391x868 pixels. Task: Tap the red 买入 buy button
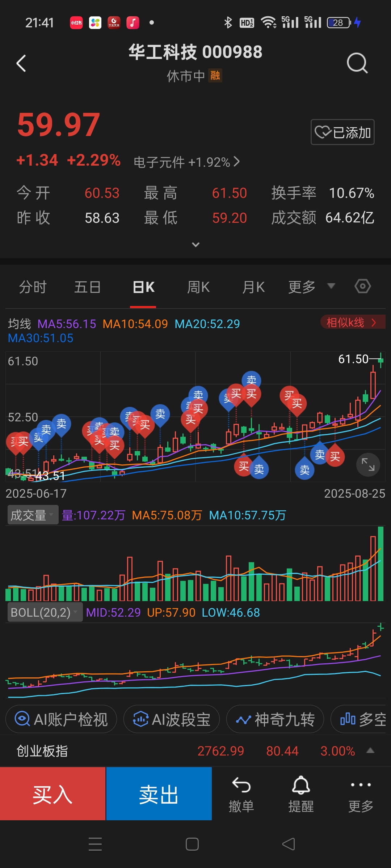[52, 794]
